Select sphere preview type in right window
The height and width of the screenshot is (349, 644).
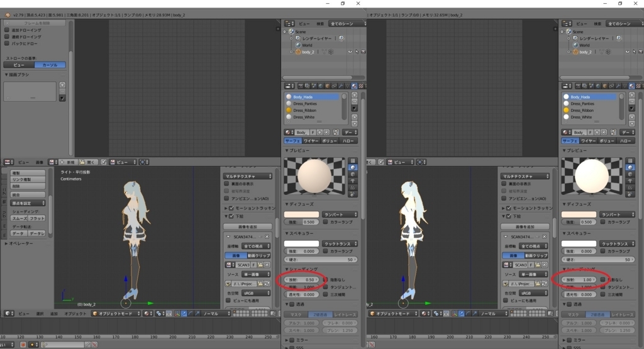630,167
